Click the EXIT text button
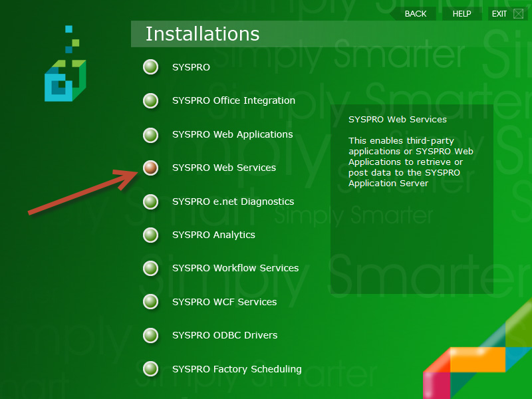Viewport: 532px width, 399px height. point(499,14)
